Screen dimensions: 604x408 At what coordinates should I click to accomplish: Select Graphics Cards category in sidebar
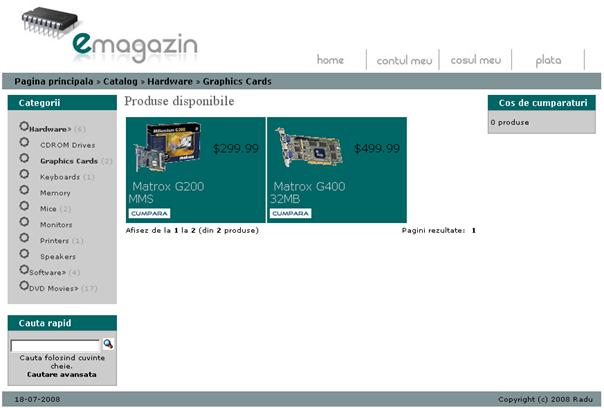point(69,161)
